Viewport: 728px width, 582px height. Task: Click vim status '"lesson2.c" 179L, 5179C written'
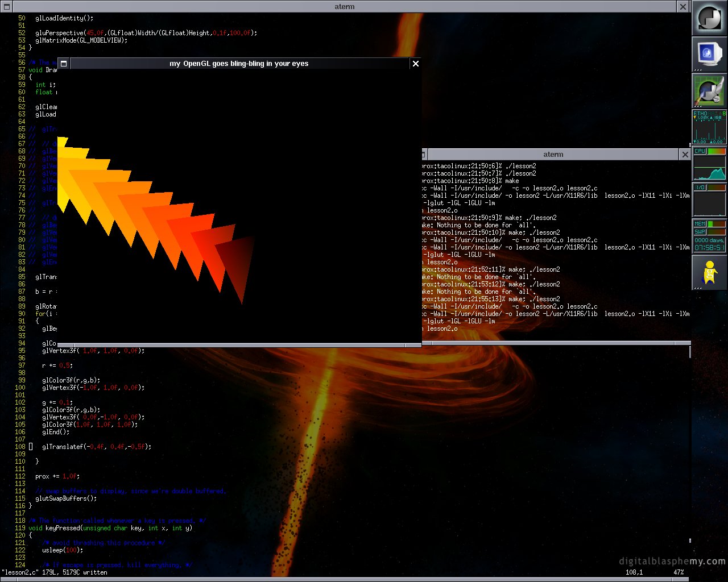[x=54, y=572]
